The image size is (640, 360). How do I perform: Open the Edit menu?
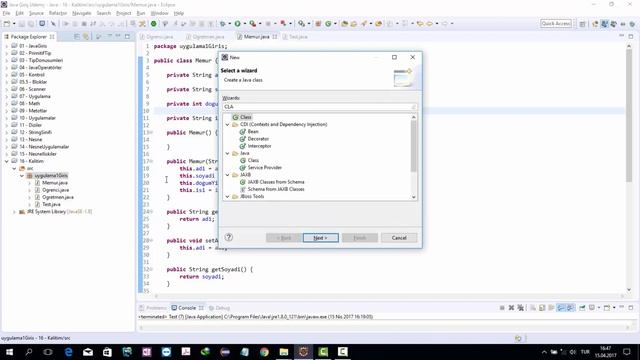click(x=19, y=13)
